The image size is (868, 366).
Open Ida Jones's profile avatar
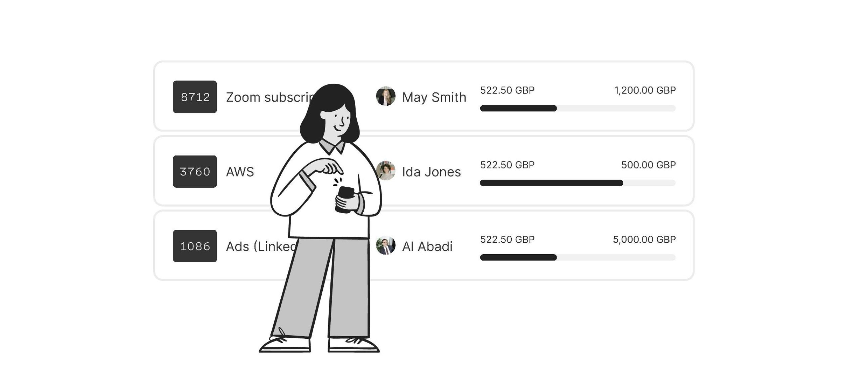(x=385, y=171)
